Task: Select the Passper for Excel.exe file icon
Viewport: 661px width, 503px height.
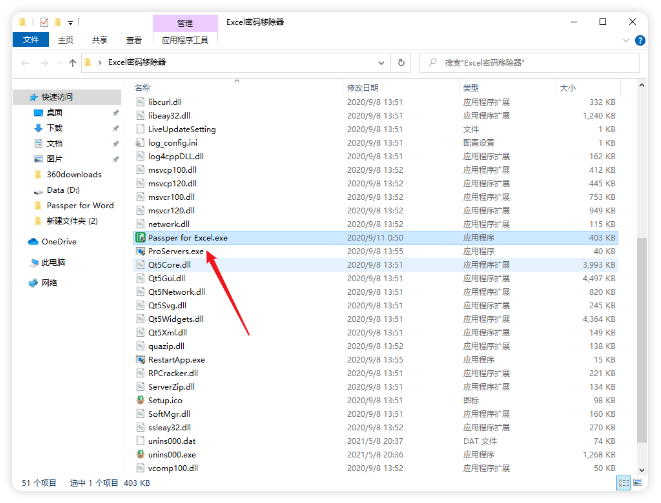Action: tap(140, 238)
